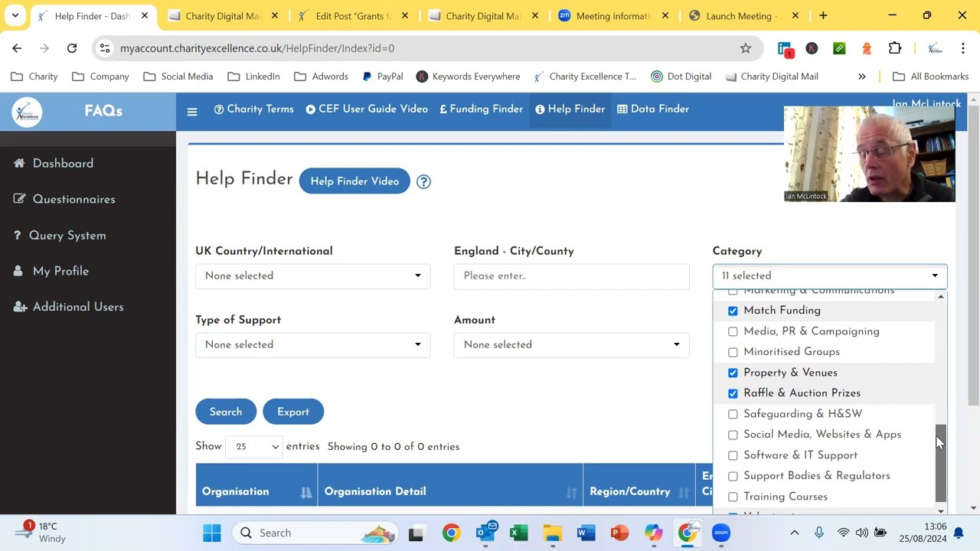Viewport: 980px width, 551px height.
Task: Sort by the Organisation column arrows
Action: [306, 492]
